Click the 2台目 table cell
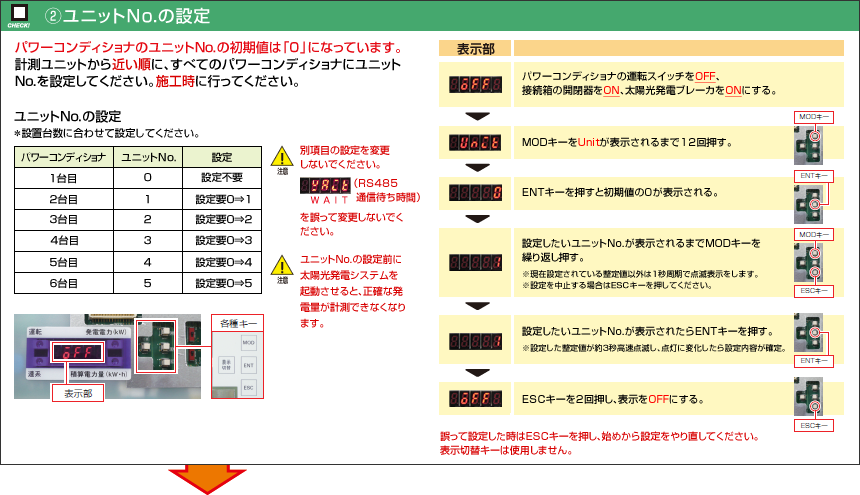This screenshot has width=860, height=495. pos(64,199)
